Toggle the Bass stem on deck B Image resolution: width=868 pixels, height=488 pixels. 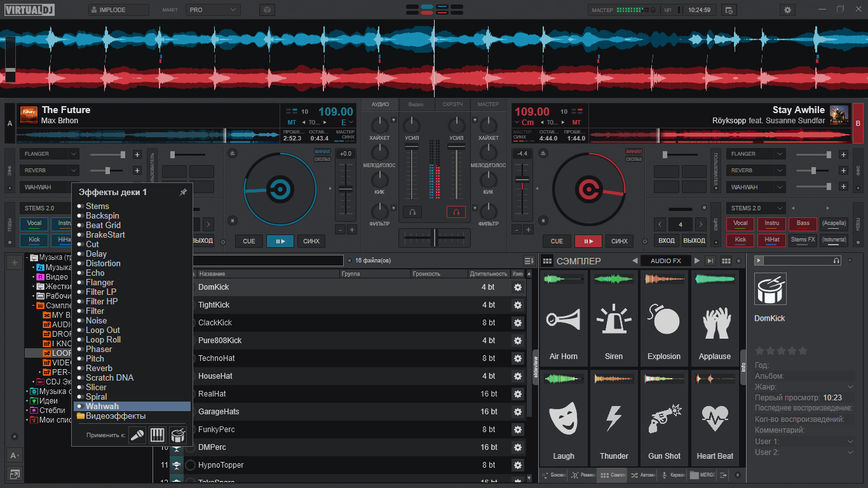point(803,224)
